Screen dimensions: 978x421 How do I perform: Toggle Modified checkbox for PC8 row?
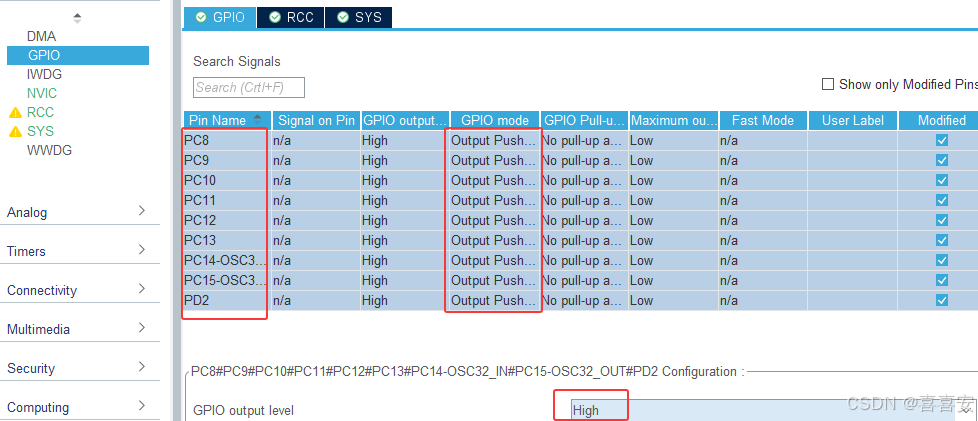tap(942, 140)
